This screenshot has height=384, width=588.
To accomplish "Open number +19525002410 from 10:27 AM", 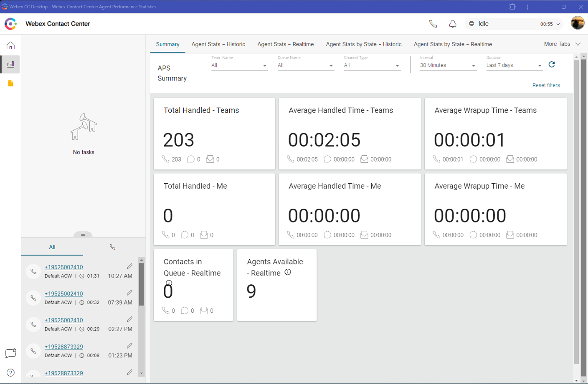I will coord(64,267).
